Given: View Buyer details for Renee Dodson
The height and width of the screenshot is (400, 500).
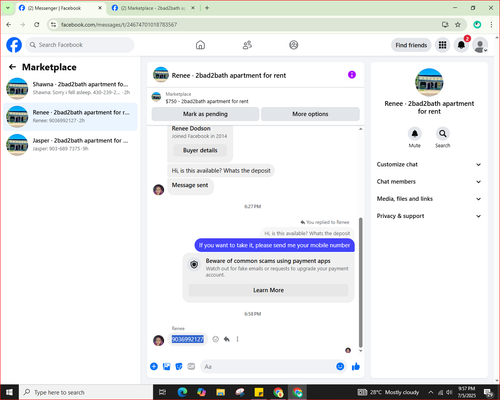Looking at the screenshot, I should (x=200, y=150).
